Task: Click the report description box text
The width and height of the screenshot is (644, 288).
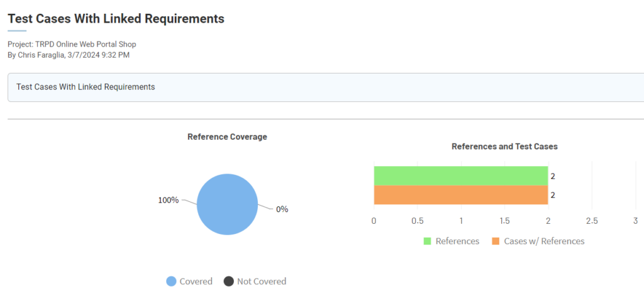Action: 86,87
